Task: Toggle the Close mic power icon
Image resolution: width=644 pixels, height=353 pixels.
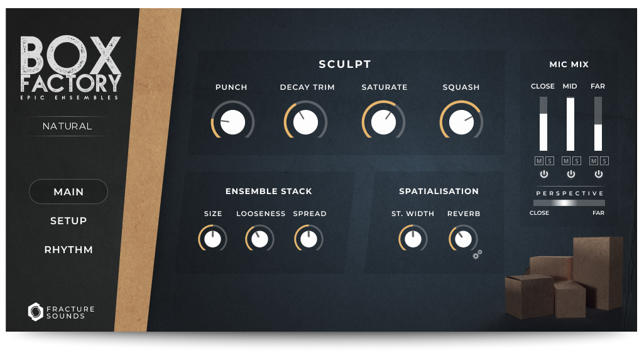Action: pyautogui.click(x=543, y=174)
